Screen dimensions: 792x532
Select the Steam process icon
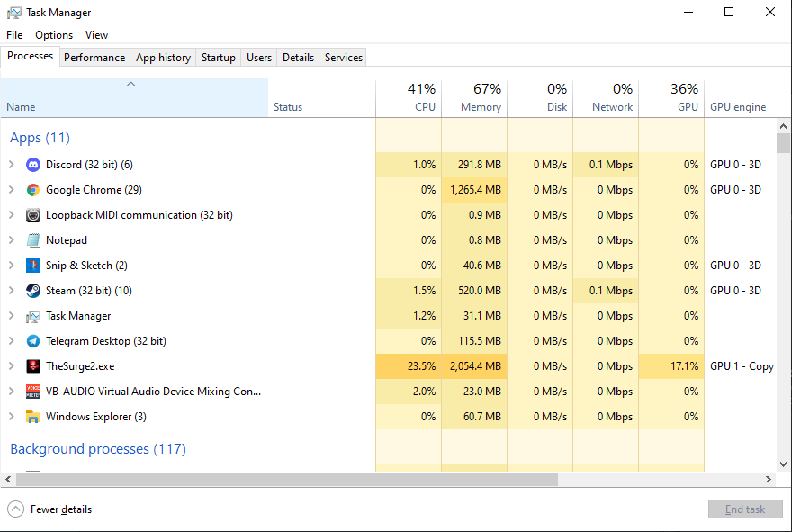click(33, 291)
